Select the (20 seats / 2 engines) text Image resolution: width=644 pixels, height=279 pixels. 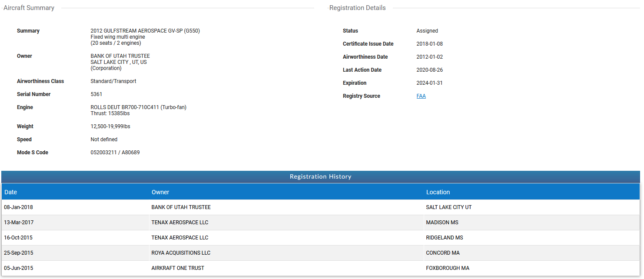point(116,43)
